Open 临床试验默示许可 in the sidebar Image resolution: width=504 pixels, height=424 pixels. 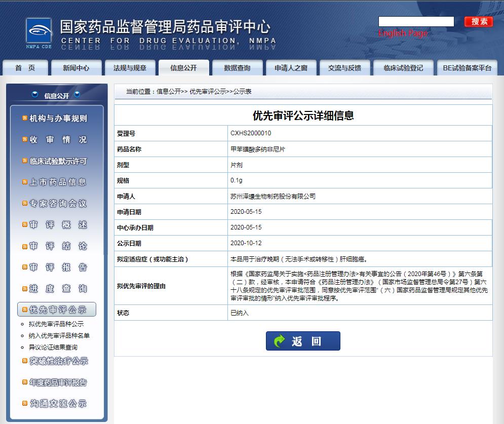click(x=58, y=161)
